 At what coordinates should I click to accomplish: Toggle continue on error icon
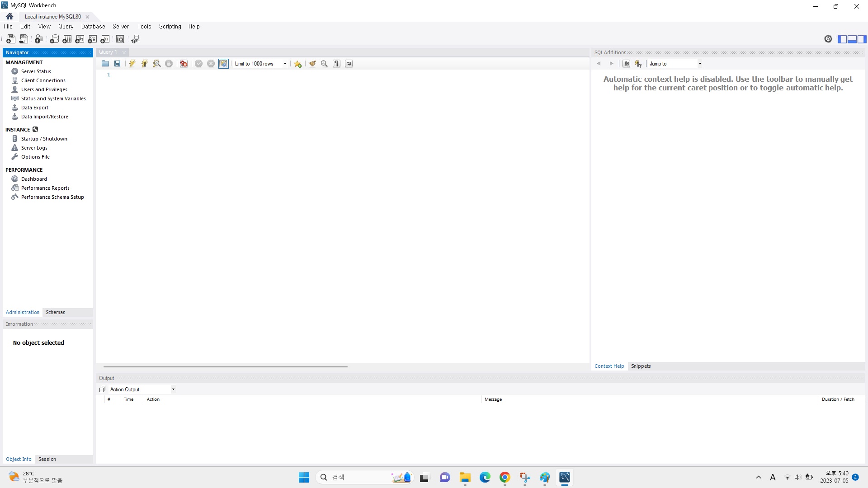point(184,64)
